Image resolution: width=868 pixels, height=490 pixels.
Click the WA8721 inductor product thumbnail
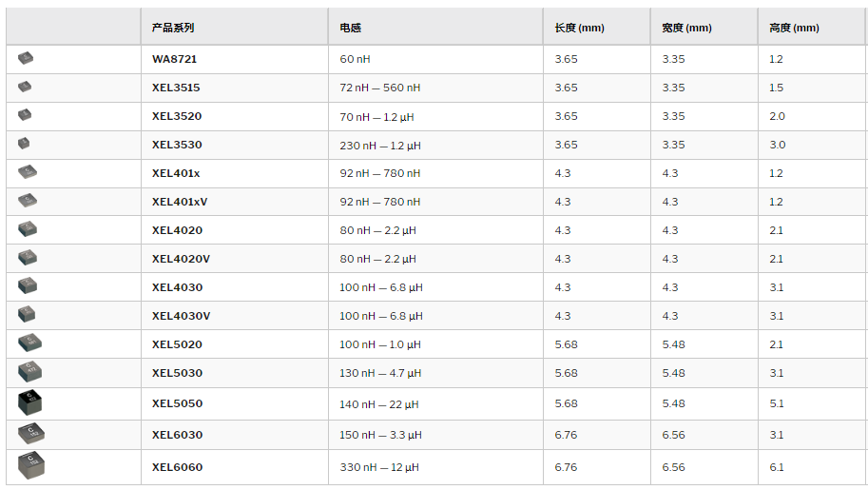click(x=26, y=58)
